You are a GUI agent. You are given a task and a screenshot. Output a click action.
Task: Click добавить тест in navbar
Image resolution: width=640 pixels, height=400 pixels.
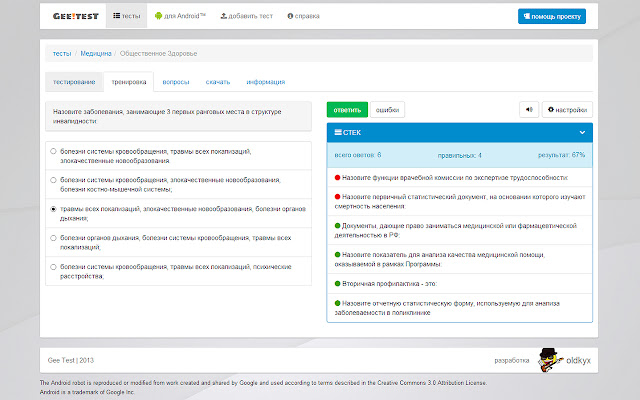coord(247,16)
